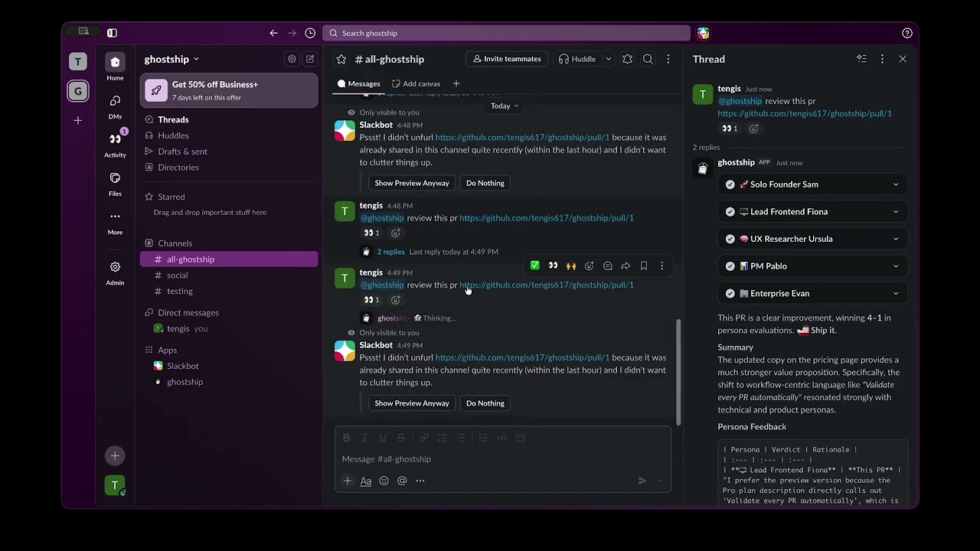Open the ghostship workspace dropdown

click(x=171, y=59)
